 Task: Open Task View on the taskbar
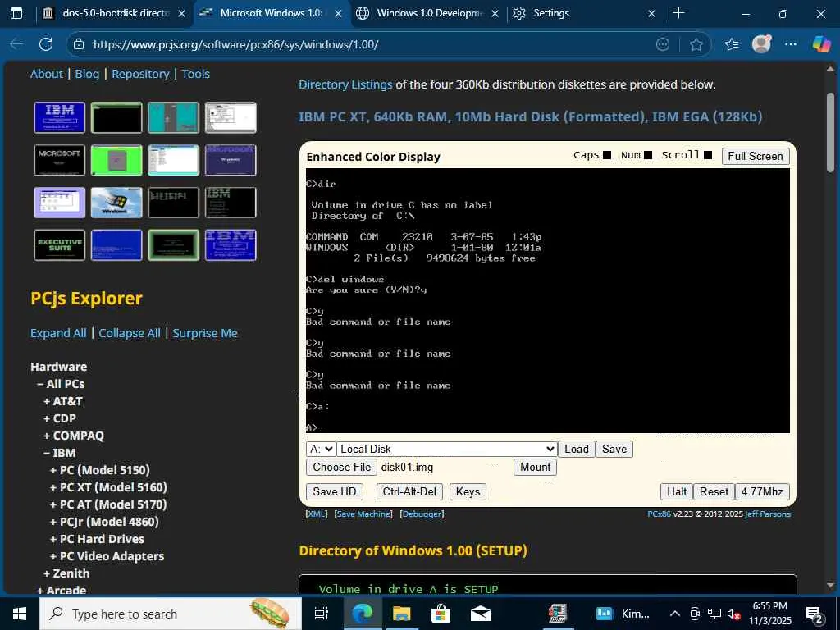[x=321, y=614]
